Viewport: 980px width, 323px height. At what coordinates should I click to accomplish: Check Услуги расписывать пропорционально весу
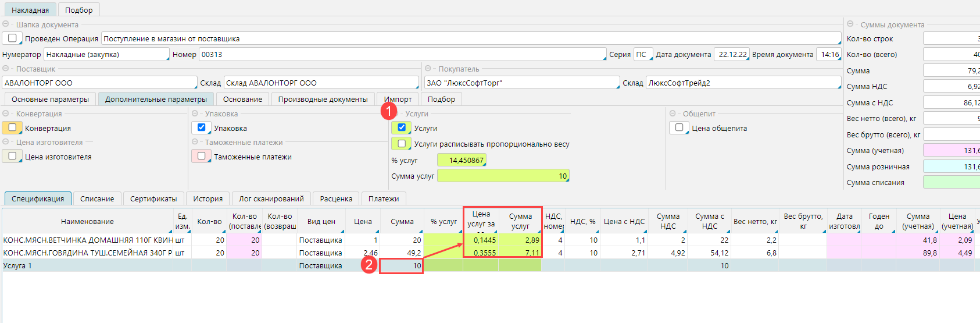[402, 144]
